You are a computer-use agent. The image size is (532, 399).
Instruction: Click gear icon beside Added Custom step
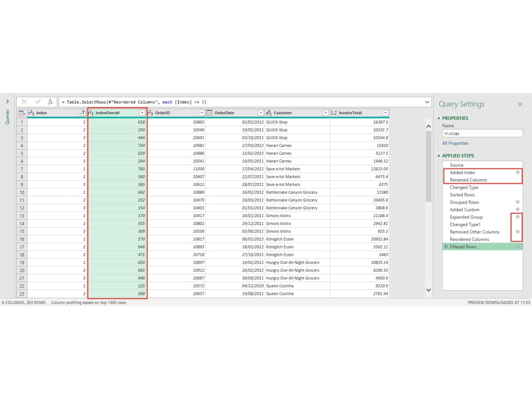coord(517,209)
